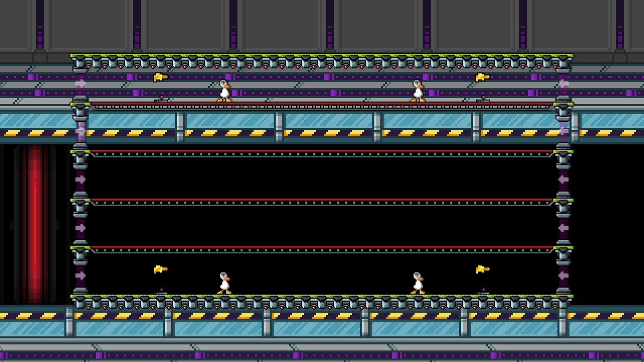The image size is (644, 362).
Task: Click the lowest left-pointing arrow on right pillar
Action: click(x=563, y=276)
